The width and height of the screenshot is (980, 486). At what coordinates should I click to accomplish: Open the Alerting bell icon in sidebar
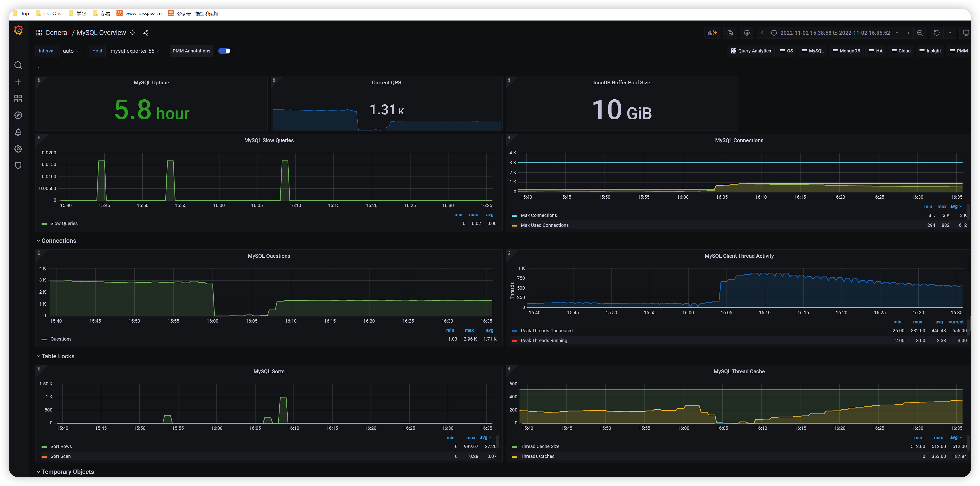(18, 132)
